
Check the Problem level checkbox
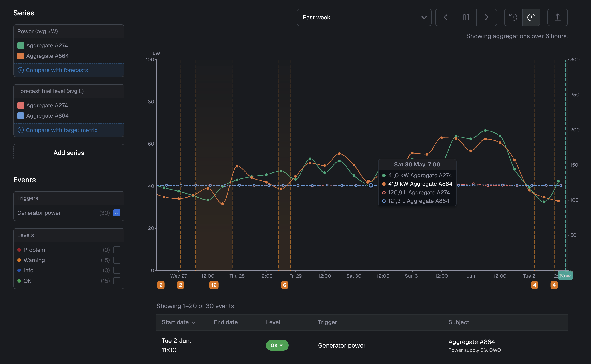[x=117, y=250]
